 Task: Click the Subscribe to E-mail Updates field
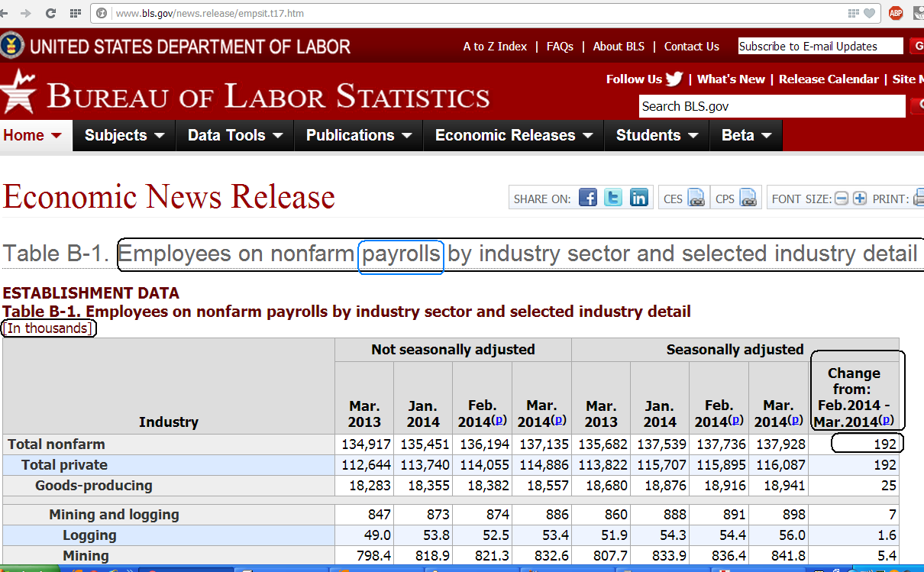coord(820,47)
